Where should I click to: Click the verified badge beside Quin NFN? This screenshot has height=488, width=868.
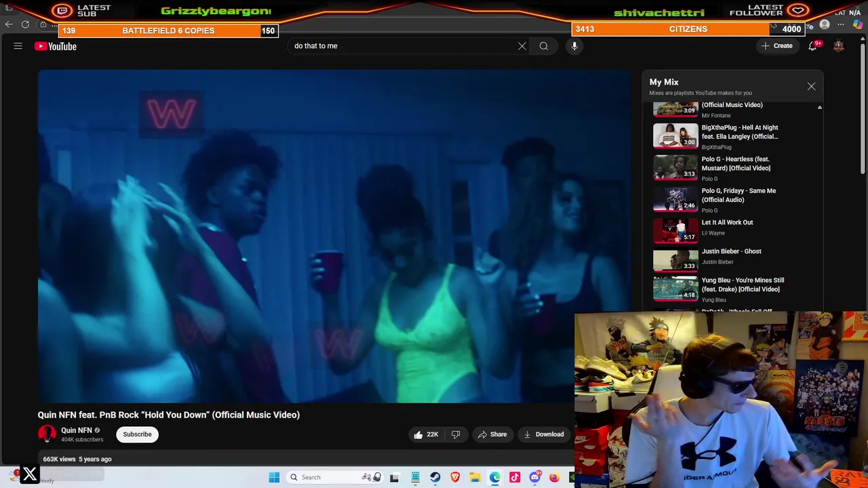(97, 430)
